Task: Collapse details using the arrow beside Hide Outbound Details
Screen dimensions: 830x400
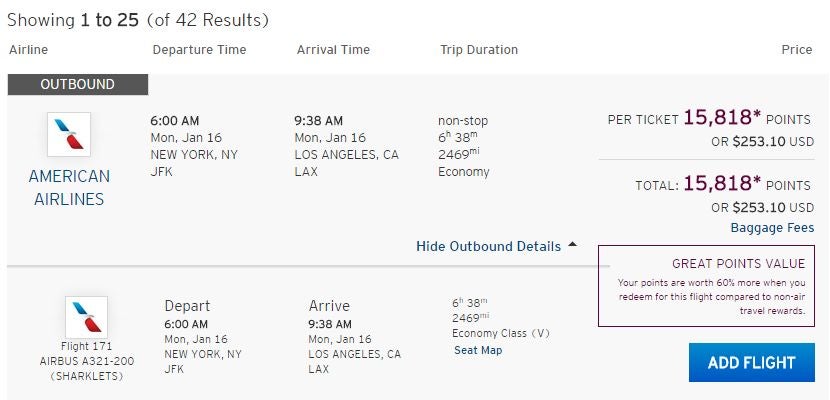Action: (x=572, y=245)
